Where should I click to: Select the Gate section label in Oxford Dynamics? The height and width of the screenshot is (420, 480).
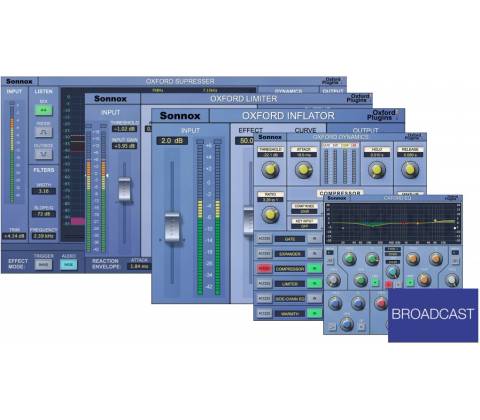[290, 239]
